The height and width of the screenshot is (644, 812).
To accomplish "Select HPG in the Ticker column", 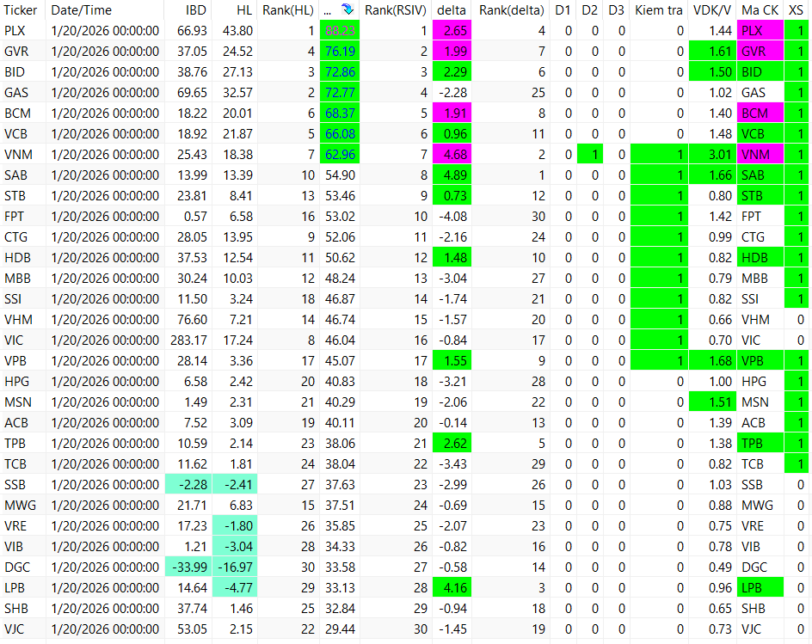I will (x=17, y=382).
